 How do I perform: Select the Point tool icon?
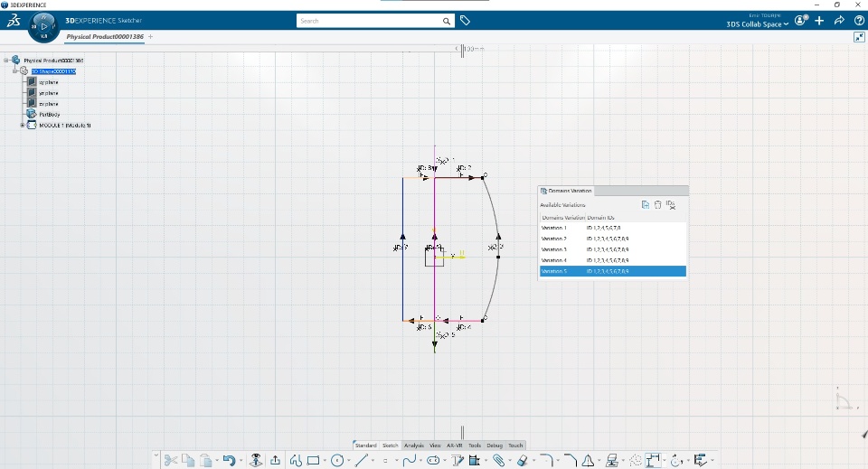pos(385,460)
